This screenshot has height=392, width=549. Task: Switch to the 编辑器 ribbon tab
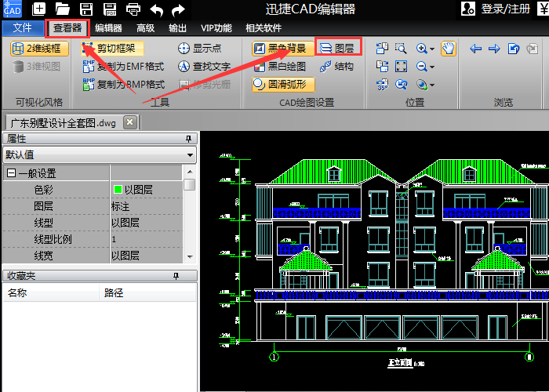pos(108,28)
